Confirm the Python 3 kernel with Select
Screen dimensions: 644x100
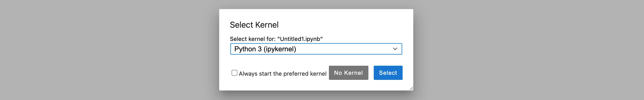(388, 73)
